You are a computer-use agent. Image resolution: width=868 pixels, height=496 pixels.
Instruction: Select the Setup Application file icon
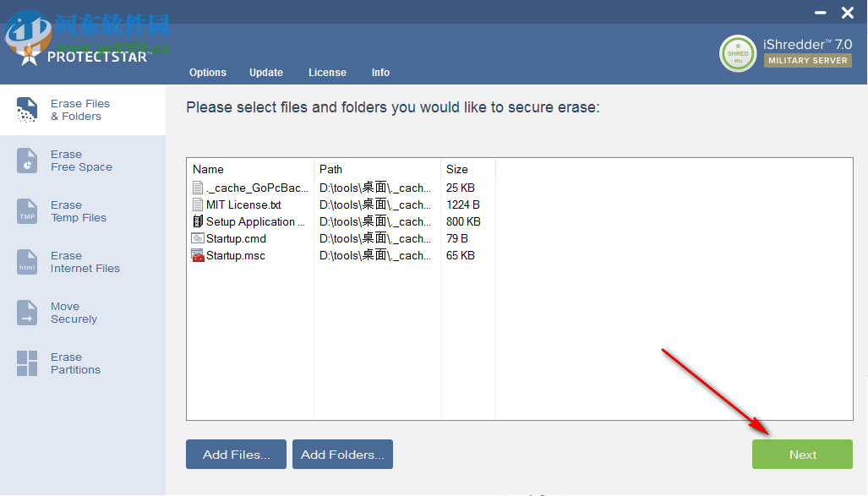coord(198,221)
